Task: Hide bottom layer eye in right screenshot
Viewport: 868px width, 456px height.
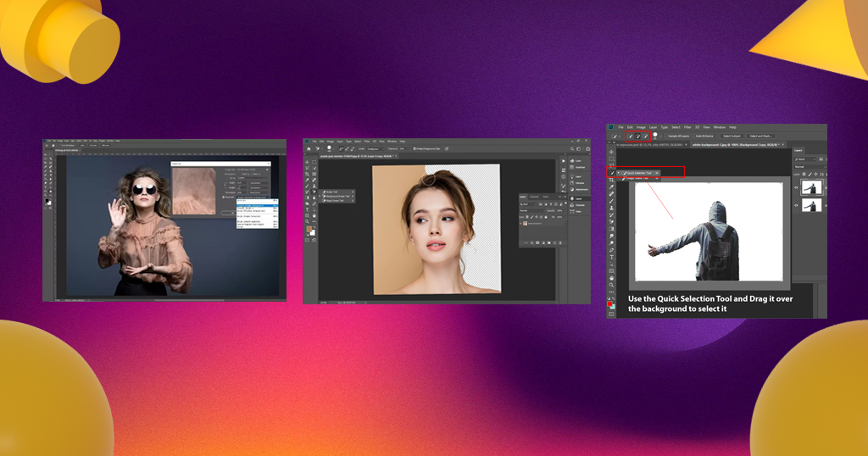Action: pyautogui.click(x=797, y=205)
